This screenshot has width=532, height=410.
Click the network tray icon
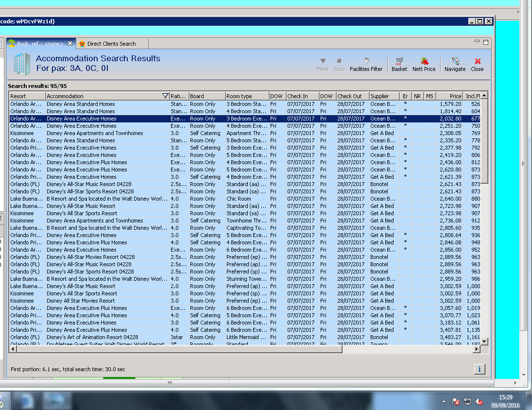467,402
